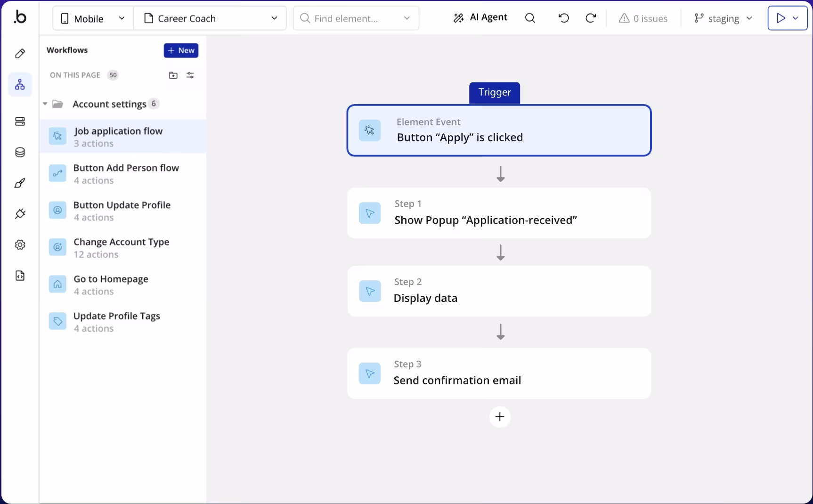Click the search magnifier icon in top bar
Image resolution: width=813 pixels, height=504 pixels.
[x=530, y=18]
